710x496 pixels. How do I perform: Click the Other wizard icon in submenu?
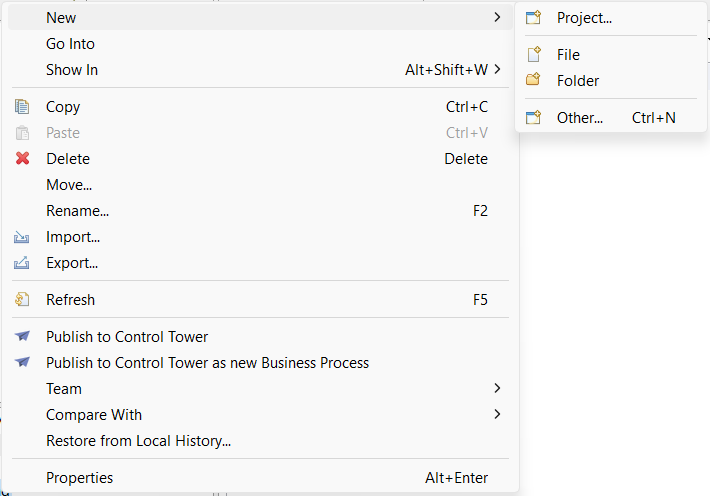[533, 117]
